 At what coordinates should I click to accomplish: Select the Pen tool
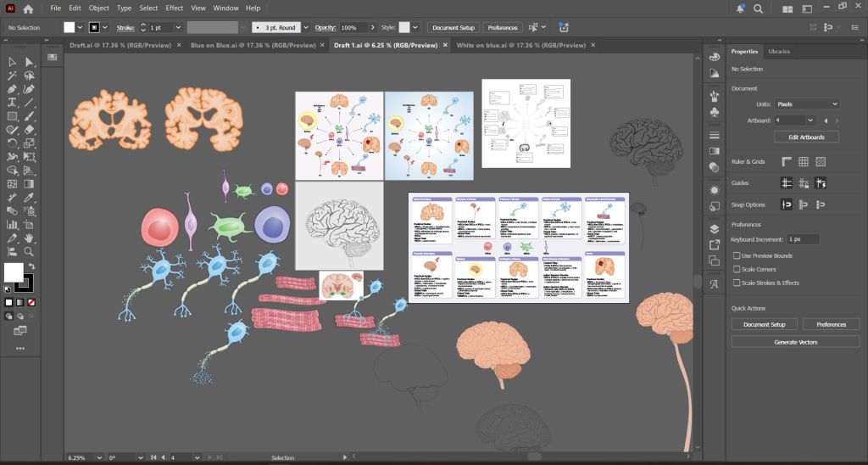12,89
